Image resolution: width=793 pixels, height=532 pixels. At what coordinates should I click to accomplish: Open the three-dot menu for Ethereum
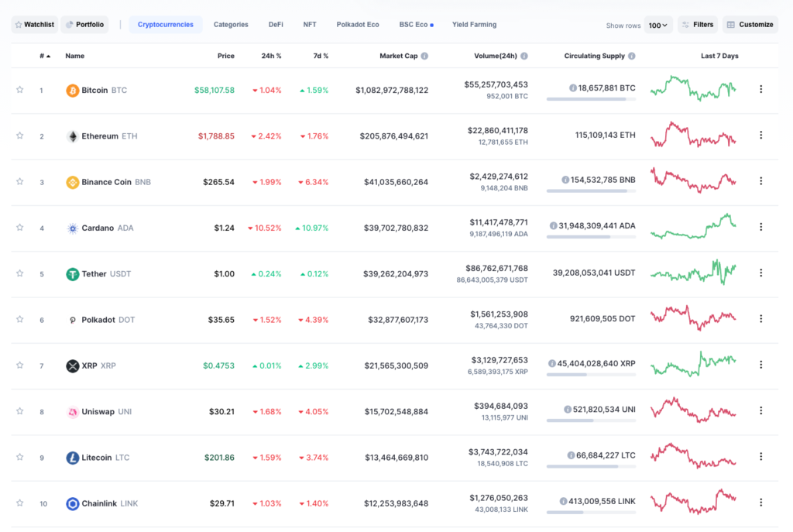tap(760, 135)
